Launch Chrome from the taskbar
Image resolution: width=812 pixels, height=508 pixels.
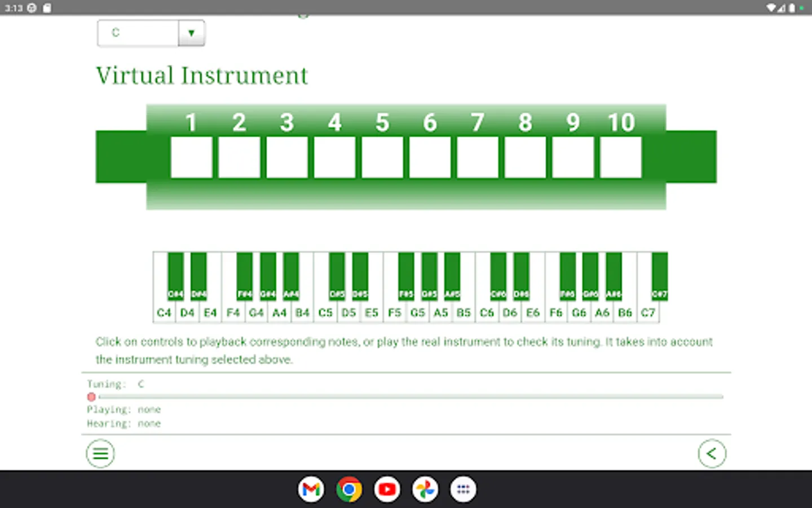pyautogui.click(x=349, y=489)
